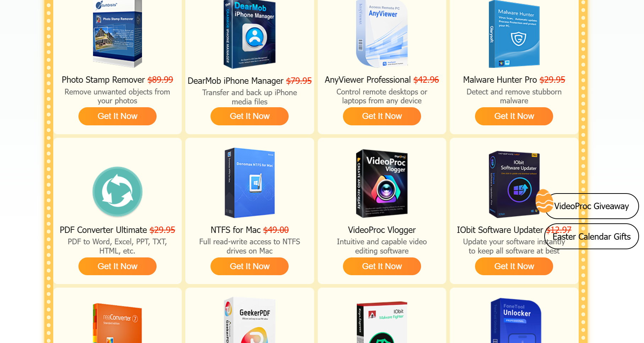Get Photo Stamp Remover now
The image size is (644, 343).
point(118,116)
